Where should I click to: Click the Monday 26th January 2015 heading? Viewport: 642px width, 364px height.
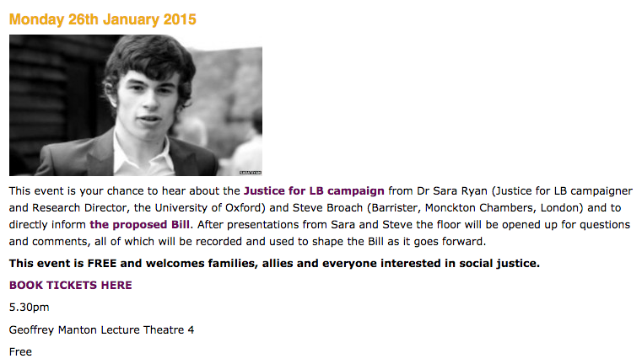pos(103,19)
